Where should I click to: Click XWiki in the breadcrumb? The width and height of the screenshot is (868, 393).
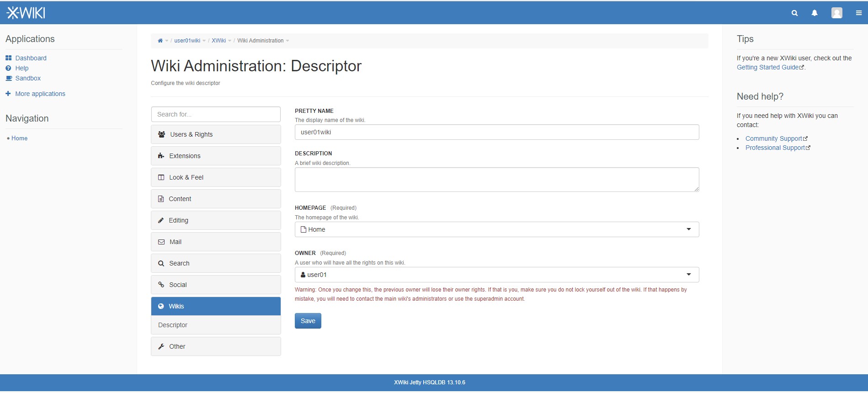[218, 41]
